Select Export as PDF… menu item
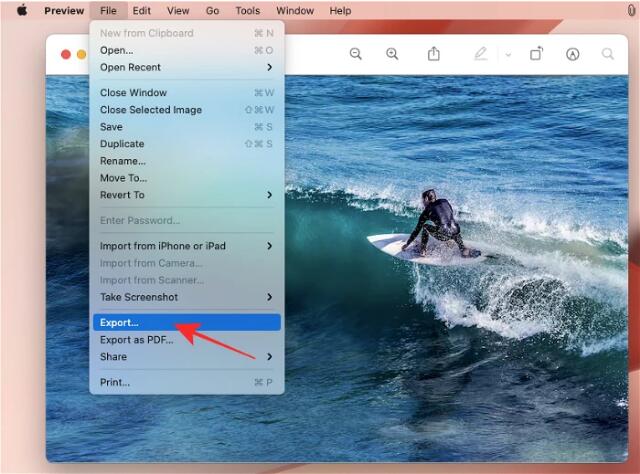The height and width of the screenshot is (474, 640). point(136,340)
